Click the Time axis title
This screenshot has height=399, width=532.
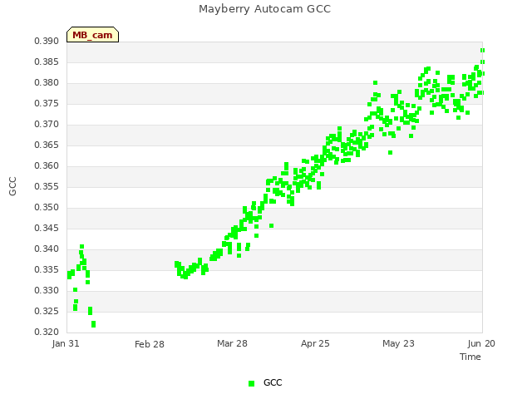(x=470, y=357)
